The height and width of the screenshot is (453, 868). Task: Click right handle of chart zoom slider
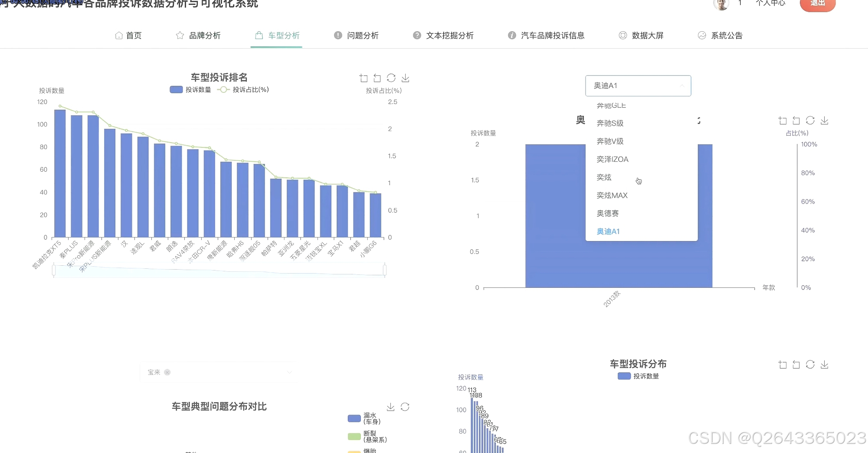tap(385, 270)
